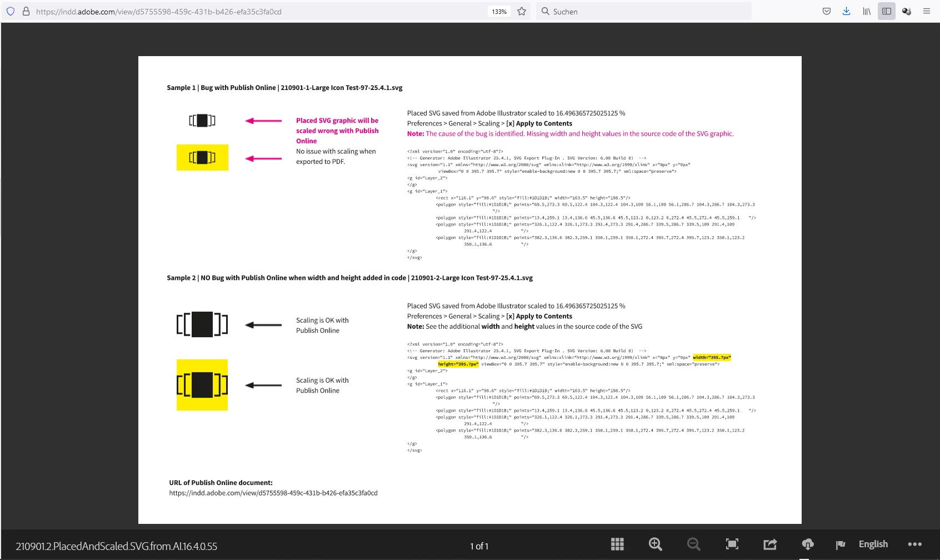Screen dimensions: 940x560
Task: Save page to Pocket icon
Action: click(827, 11)
